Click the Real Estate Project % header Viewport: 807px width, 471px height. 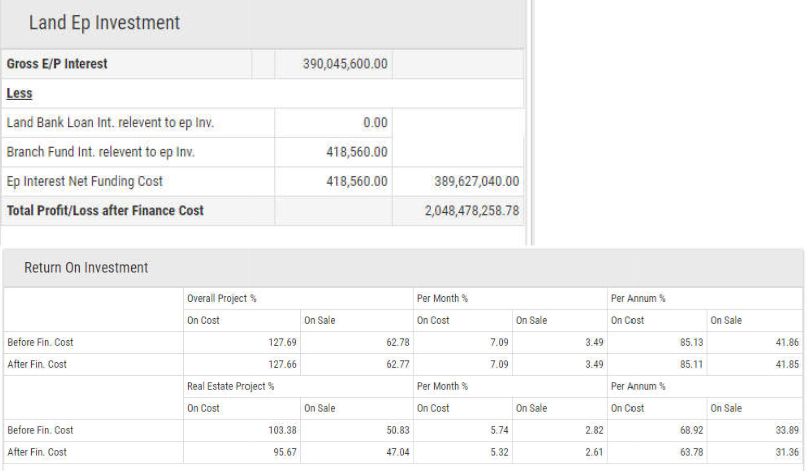coord(230,386)
